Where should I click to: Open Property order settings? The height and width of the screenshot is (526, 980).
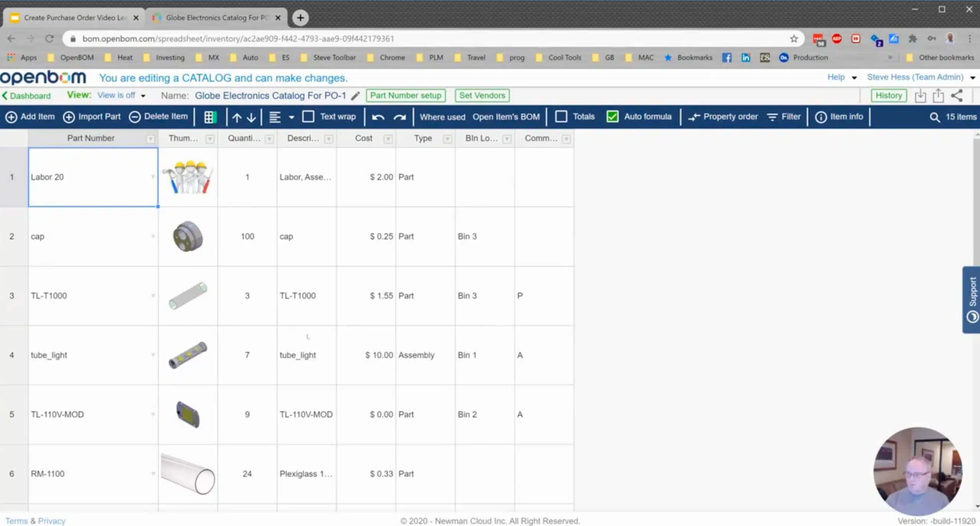[x=723, y=117]
